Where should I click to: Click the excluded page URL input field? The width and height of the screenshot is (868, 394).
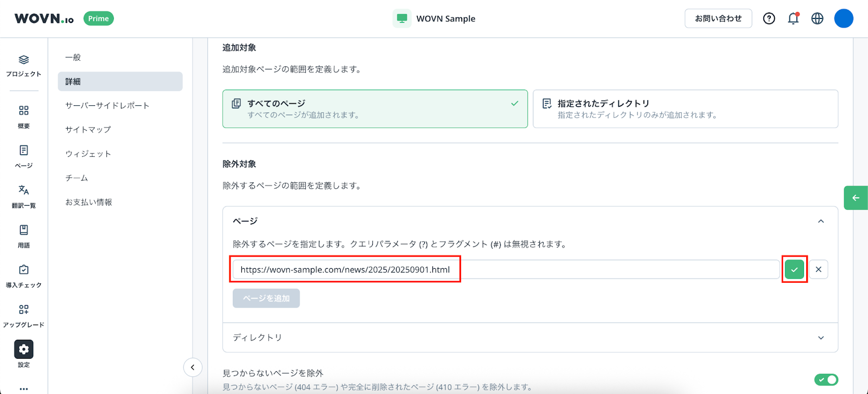coord(506,269)
